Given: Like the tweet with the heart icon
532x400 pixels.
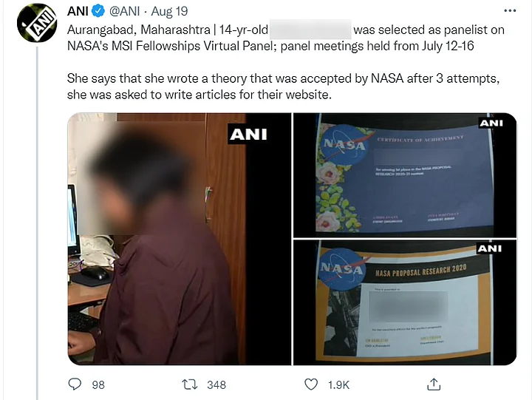Looking at the screenshot, I should click(311, 384).
